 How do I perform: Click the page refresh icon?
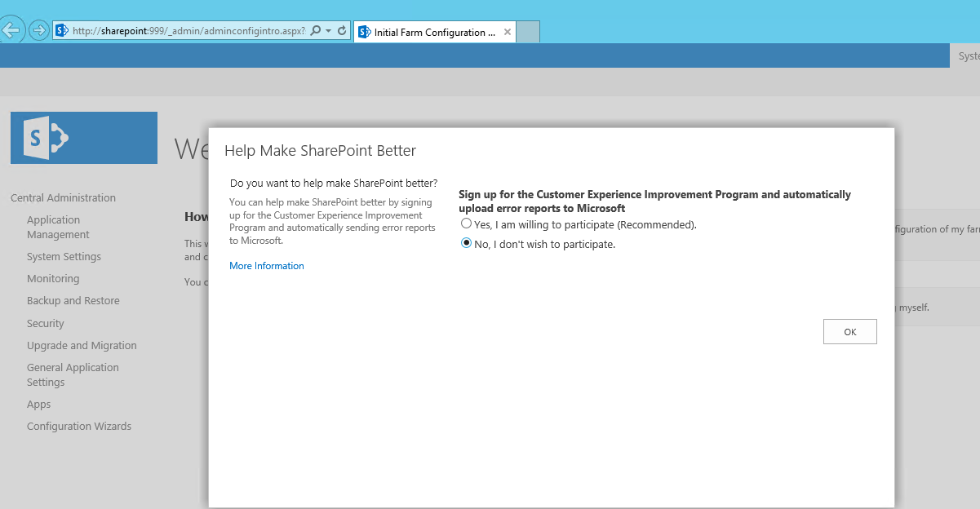point(342,31)
